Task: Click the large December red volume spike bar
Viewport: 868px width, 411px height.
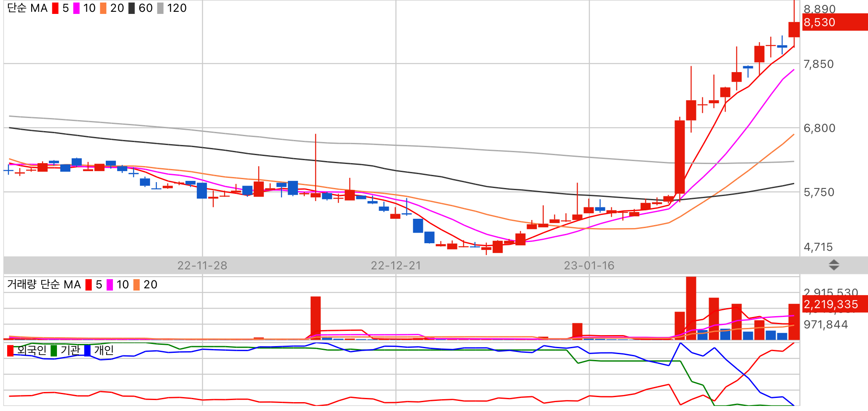Action: tap(316, 318)
